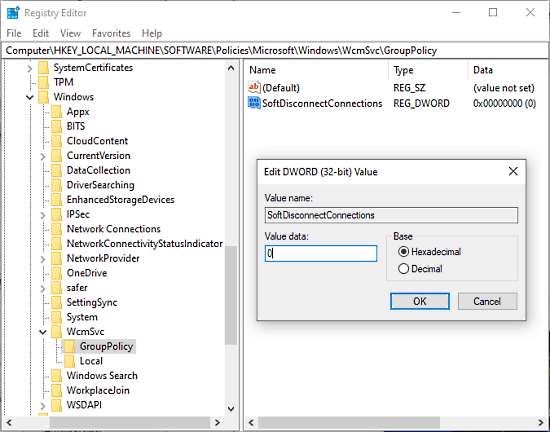Select the TPM folder icon
The width and height of the screenshot is (550, 432).
[x=43, y=82]
